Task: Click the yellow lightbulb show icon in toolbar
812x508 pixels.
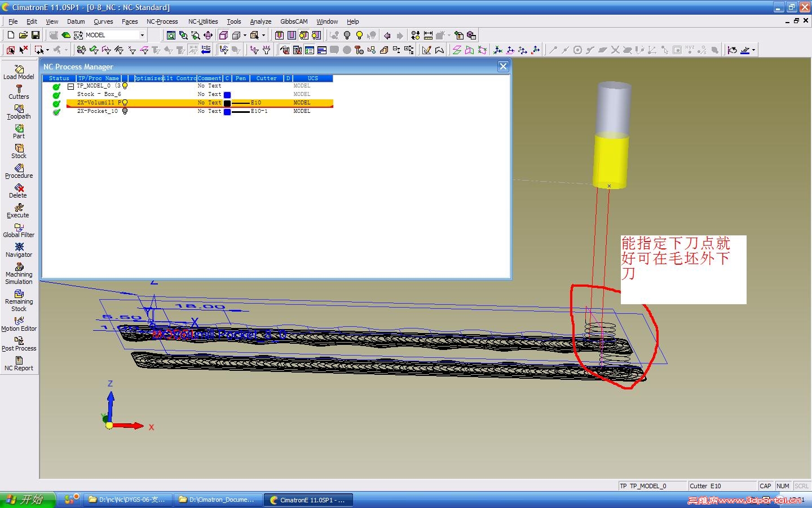Action: 359,35
